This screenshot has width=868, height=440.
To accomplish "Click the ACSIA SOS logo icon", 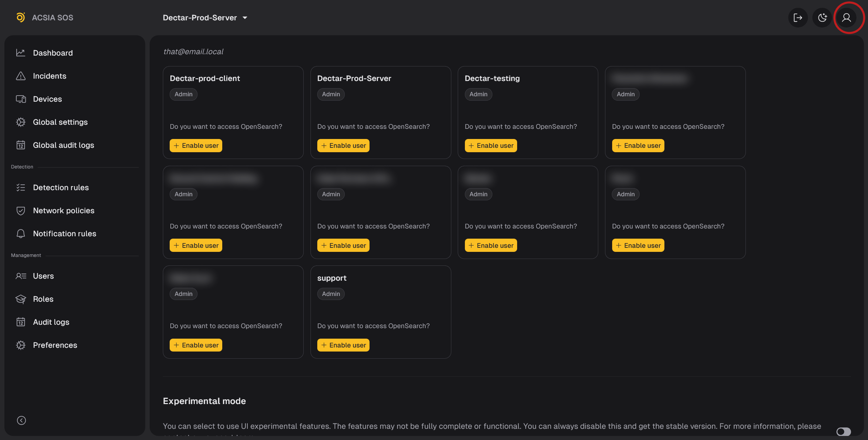I will pos(21,17).
